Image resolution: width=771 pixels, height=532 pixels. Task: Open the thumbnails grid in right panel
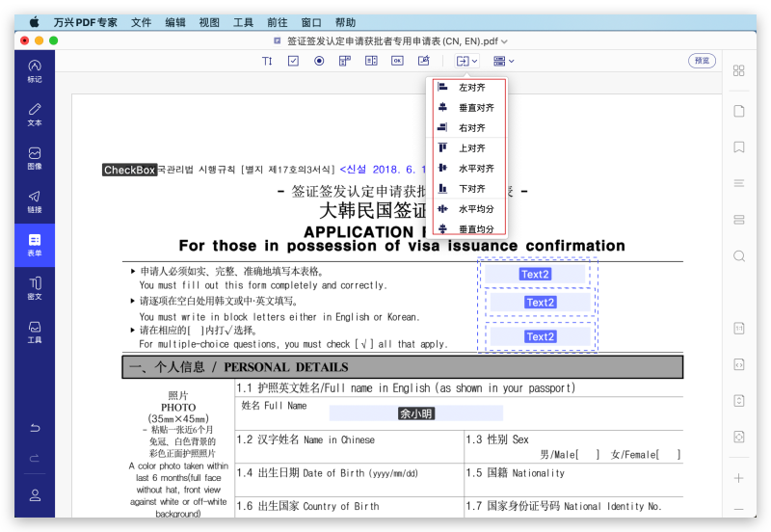(739, 70)
